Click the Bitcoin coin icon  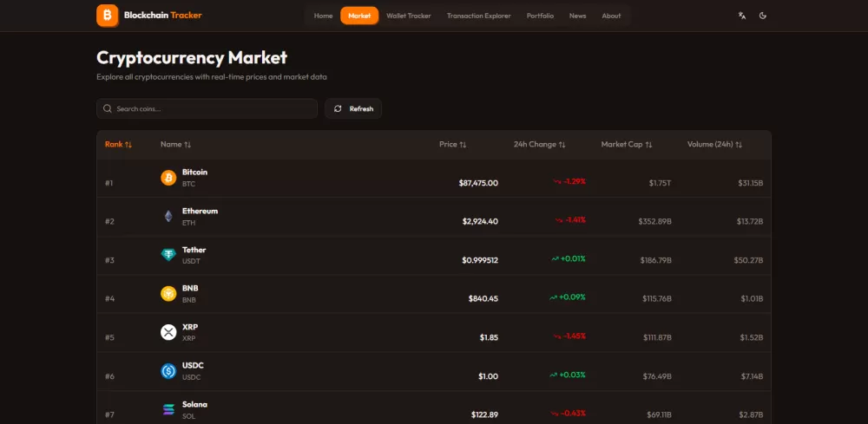point(168,178)
